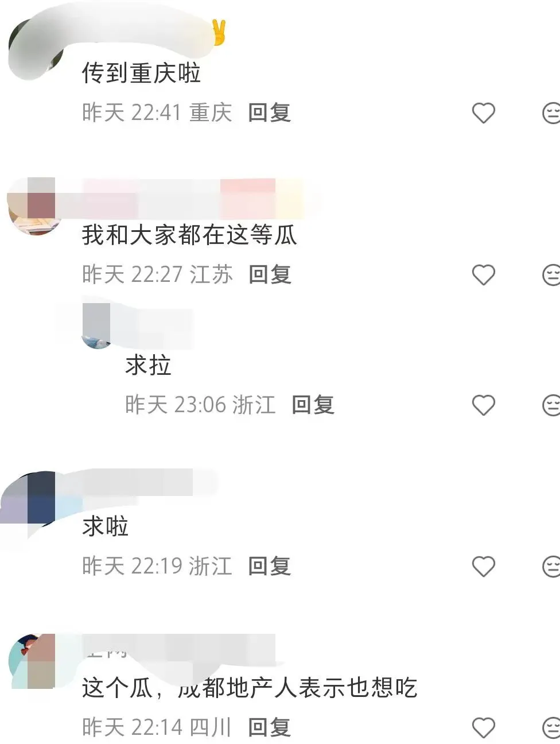Open the '传到重庆啦' comment text
This screenshot has height=744, width=560.
(x=141, y=73)
